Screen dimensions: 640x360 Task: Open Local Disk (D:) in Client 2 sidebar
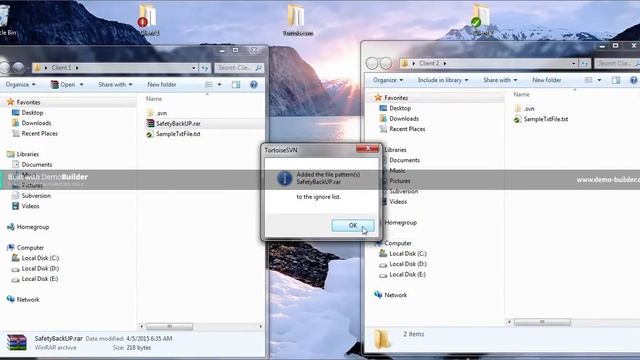point(403,264)
